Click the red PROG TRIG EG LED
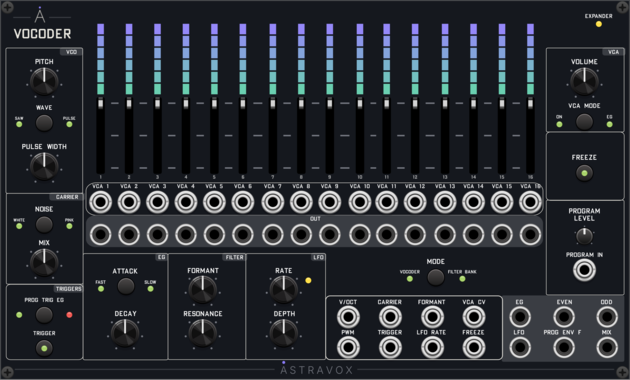The width and height of the screenshot is (630, 380). (69, 315)
